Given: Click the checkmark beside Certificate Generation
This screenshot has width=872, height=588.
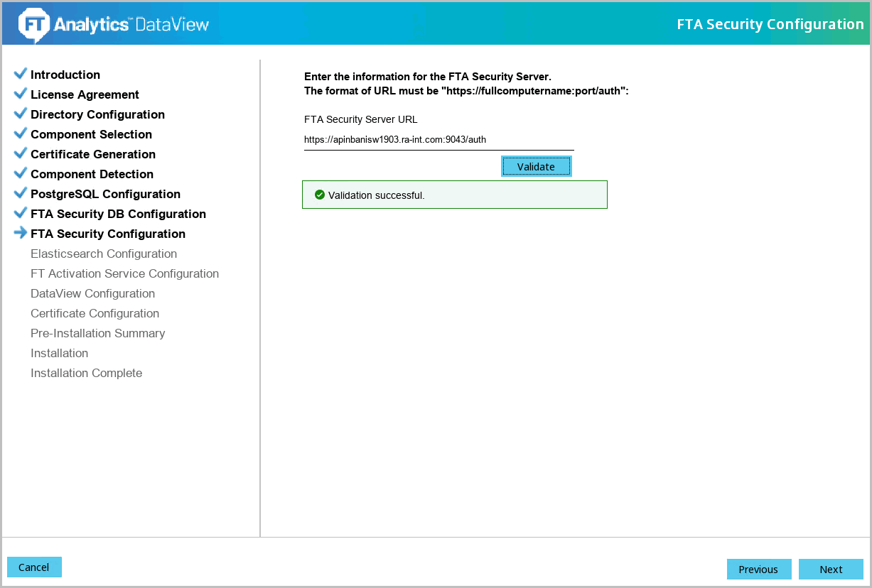Looking at the screenshot, I should click(21, 153).
